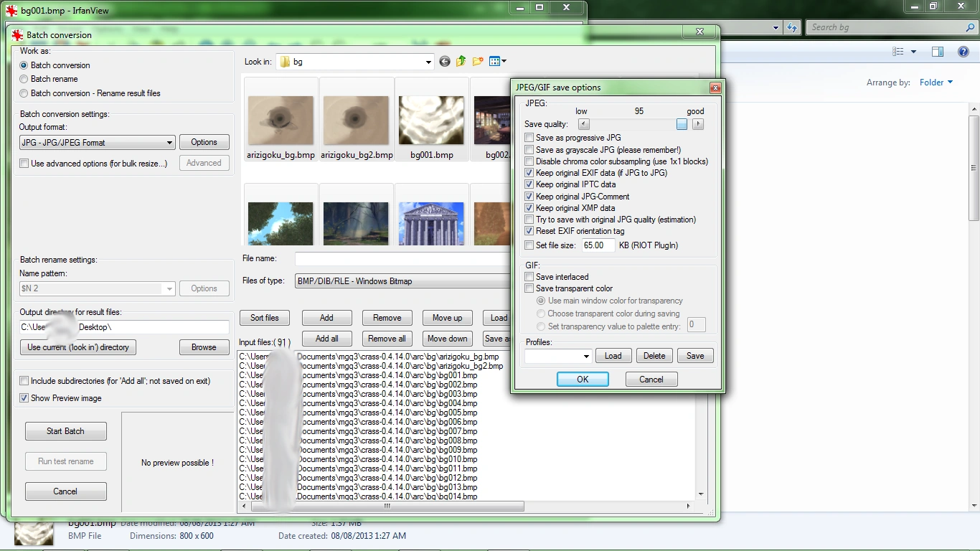Click Move down
Screen dimensions: 980x551
448,339
